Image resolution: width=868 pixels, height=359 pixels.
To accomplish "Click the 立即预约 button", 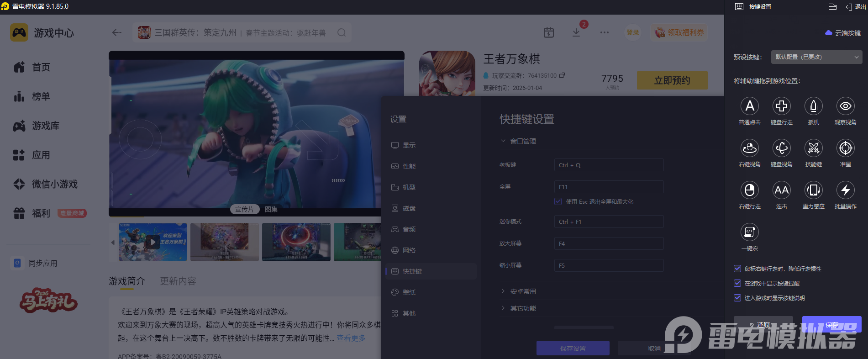I will coord(672,80).
